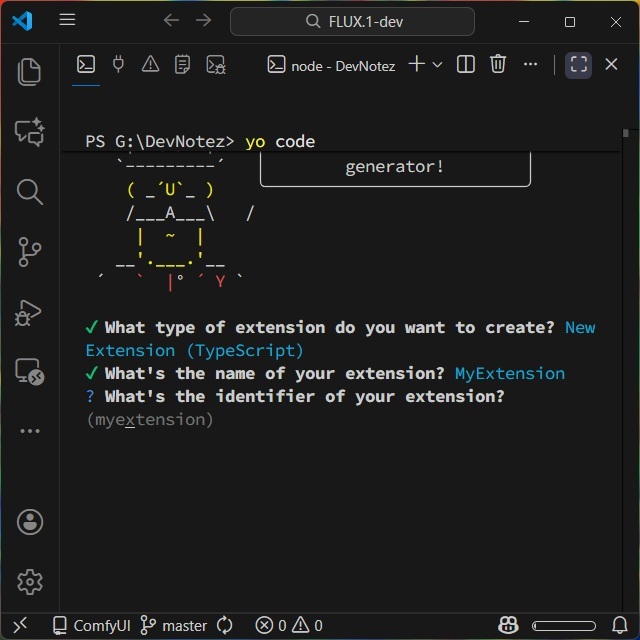Open the Run and Debug view
This screenshot has height=640, width=640.
30,312
